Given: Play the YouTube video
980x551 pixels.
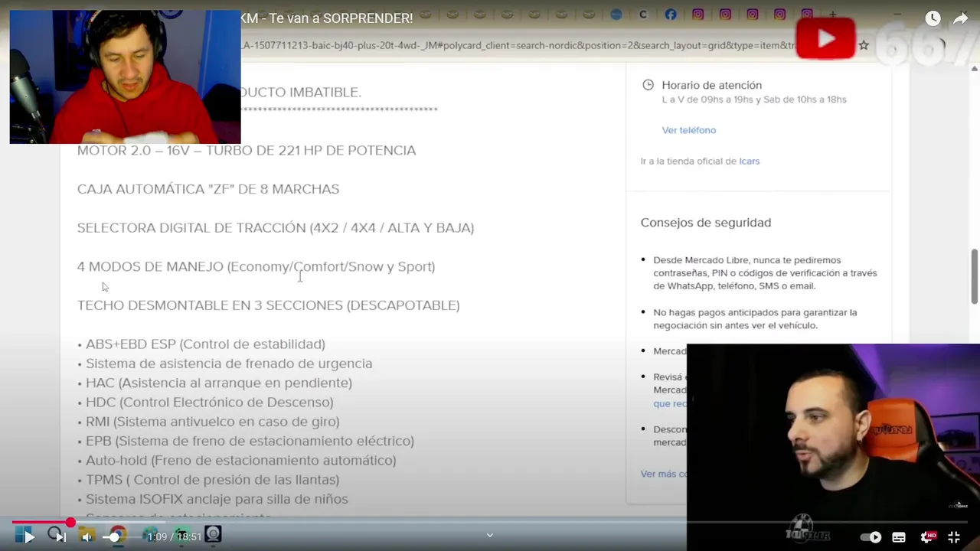Looking at the screenshot, I should (28, 536).
